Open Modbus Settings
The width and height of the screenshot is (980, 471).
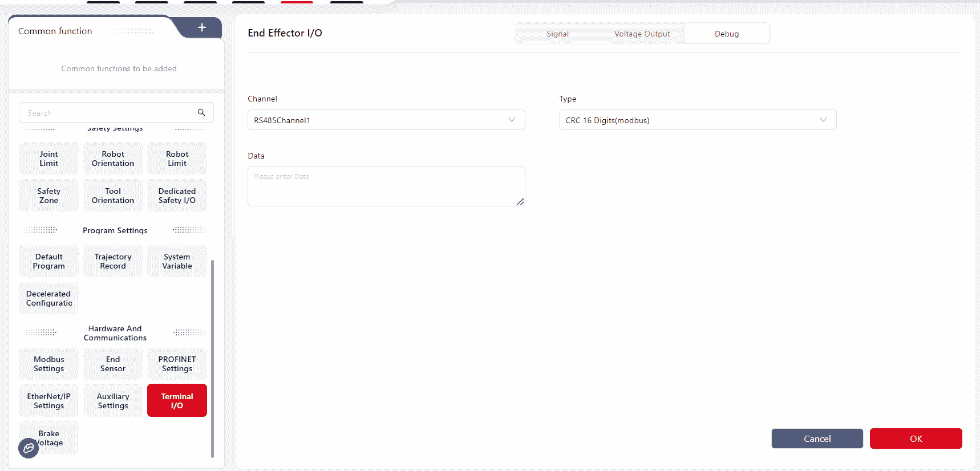coord(49,364)
